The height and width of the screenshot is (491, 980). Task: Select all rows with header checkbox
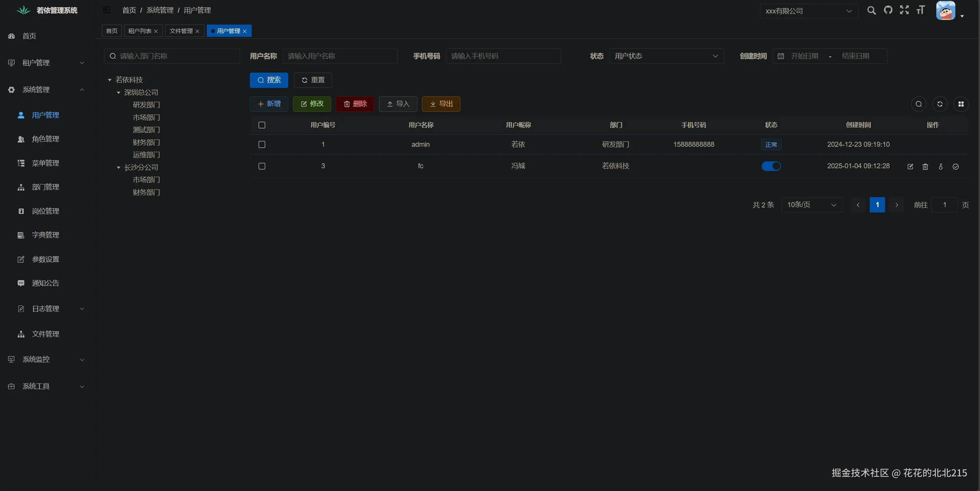coord(262,125)
